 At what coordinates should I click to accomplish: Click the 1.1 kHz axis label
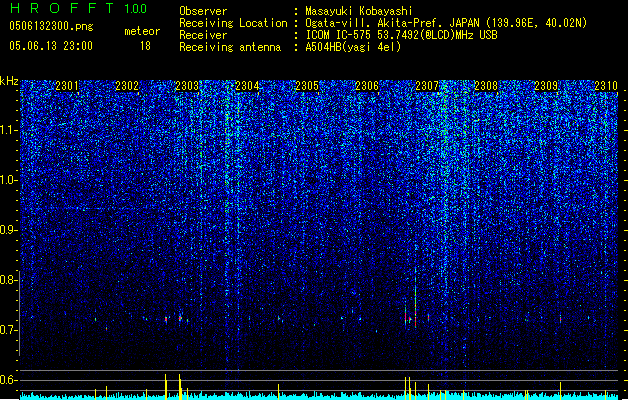pos(9,130)
